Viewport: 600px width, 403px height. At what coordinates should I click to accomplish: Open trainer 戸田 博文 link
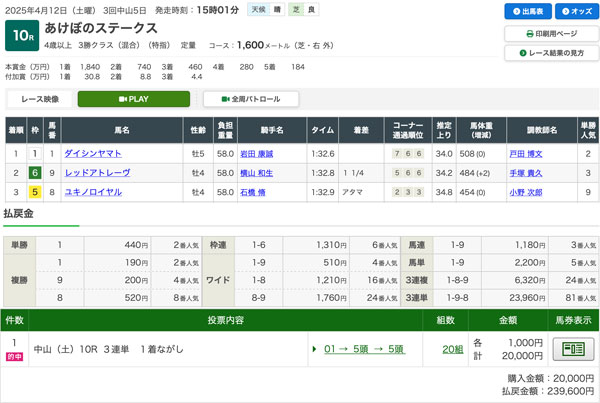click(x=532, y=154)
